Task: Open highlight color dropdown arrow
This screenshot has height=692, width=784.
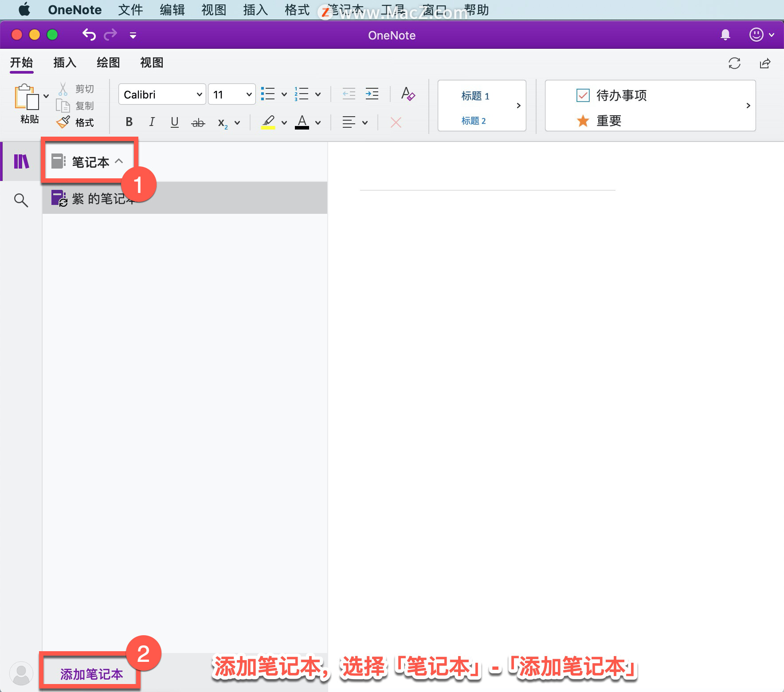Action: (284, 123)
